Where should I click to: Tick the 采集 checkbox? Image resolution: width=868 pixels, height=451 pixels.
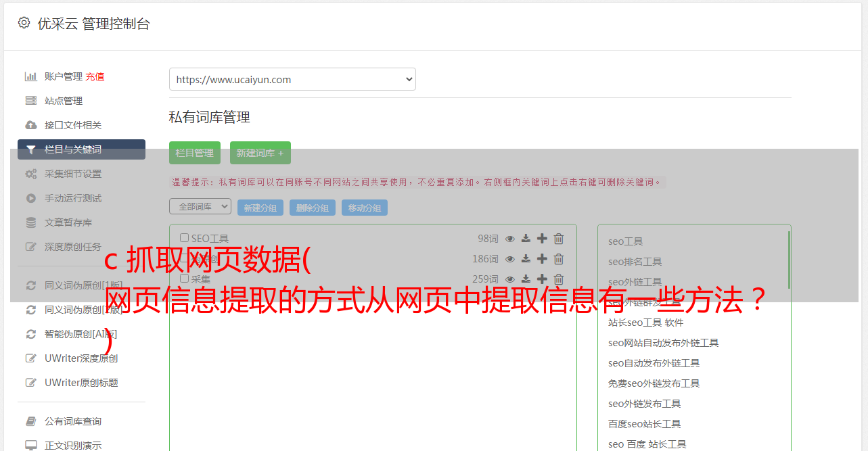pos(184,279)
